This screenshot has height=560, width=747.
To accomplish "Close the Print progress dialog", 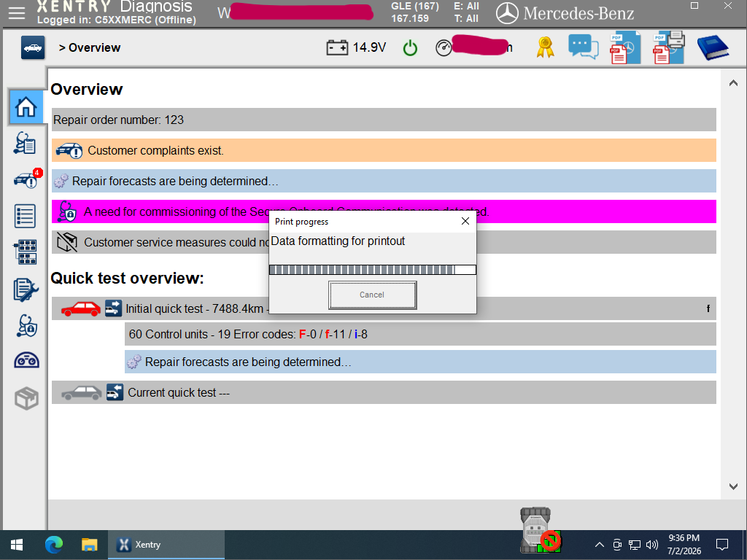I will 465,222.
